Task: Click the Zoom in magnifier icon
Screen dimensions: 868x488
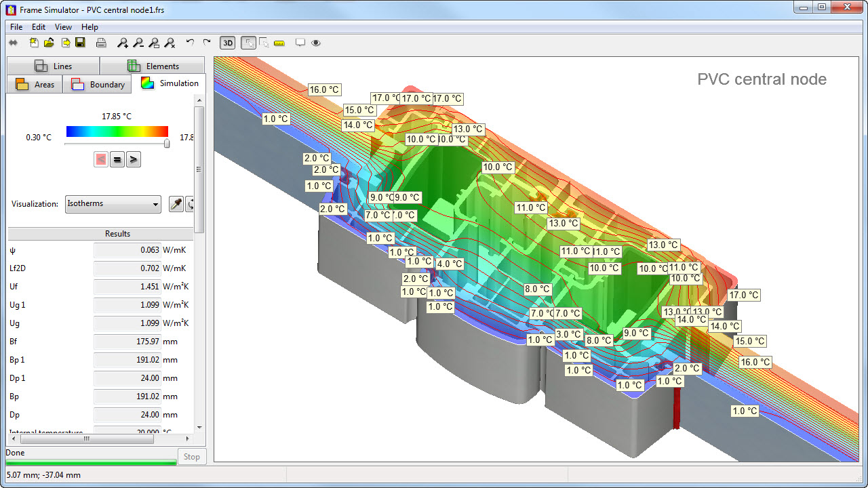Action: (x=122, y=43)
